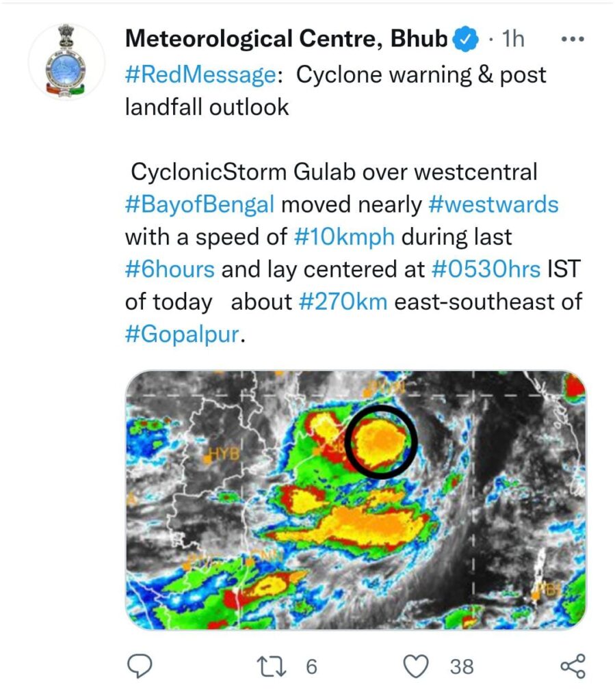This screenshot has height=700, width=615.
Task: Like the tweet with heart icon
Action: [416, 666]
